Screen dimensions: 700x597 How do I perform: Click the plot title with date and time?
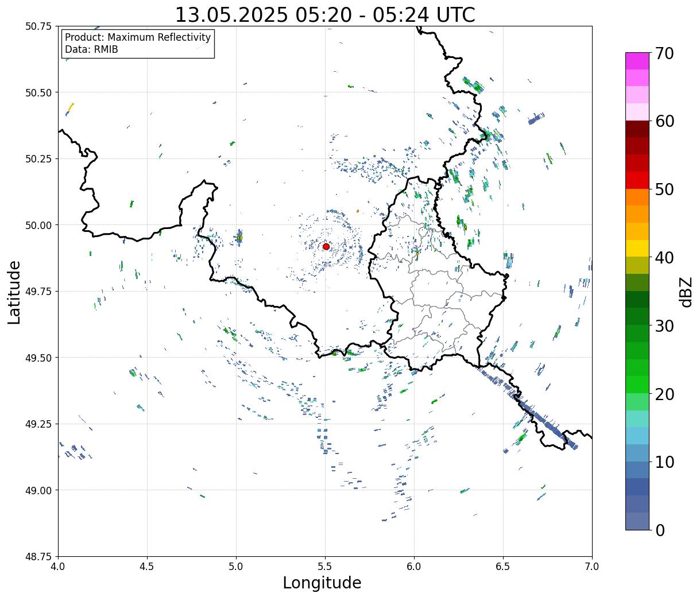point(325,14)
